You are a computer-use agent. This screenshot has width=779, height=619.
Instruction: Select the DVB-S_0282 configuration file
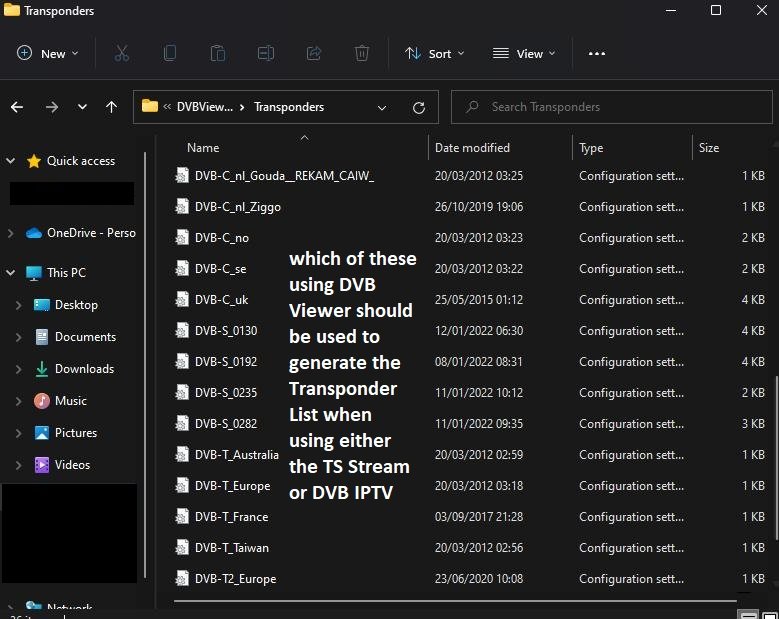point(226,424)
